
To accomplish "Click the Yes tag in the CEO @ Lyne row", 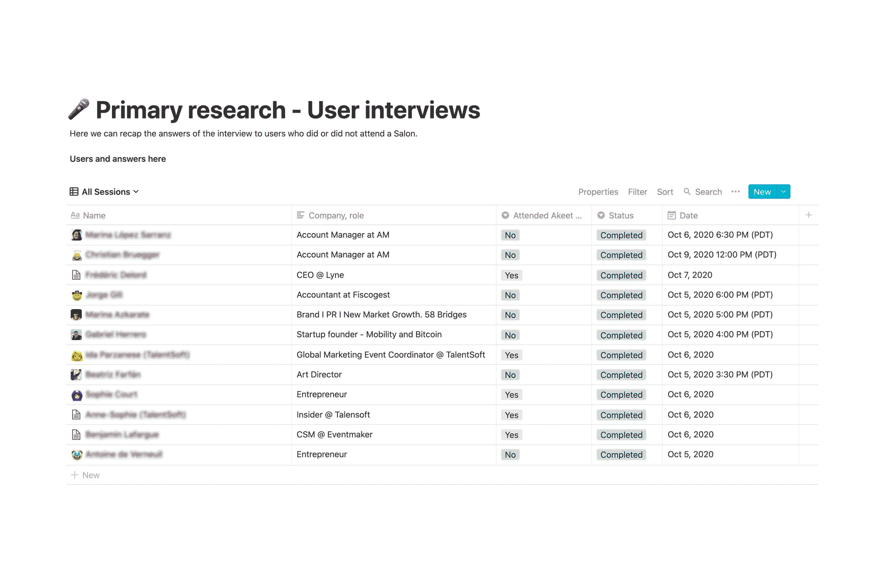I will (x=511, y=275).
